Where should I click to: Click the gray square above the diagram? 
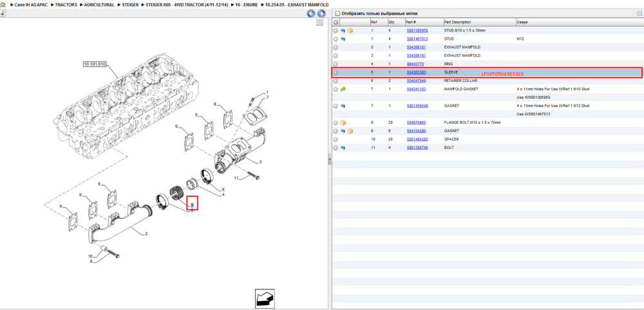(319, 23)
